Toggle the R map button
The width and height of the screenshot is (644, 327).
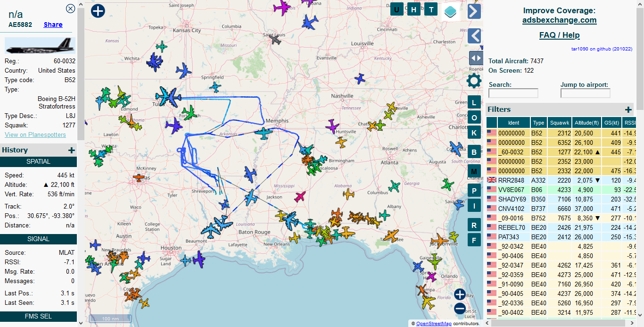(x=474, y=225)
